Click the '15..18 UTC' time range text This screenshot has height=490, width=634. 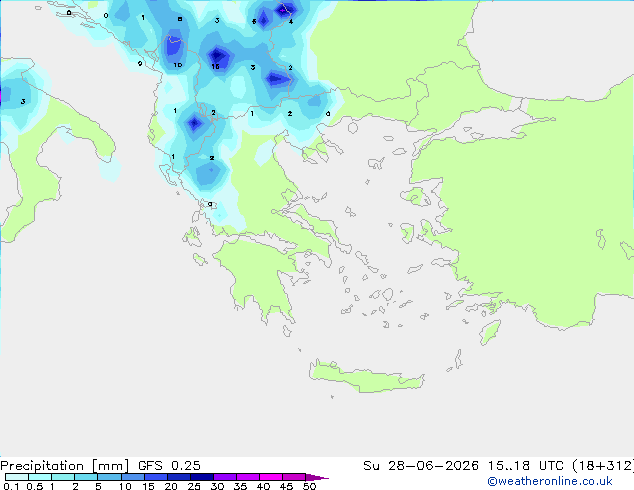(x=525, y=466)
